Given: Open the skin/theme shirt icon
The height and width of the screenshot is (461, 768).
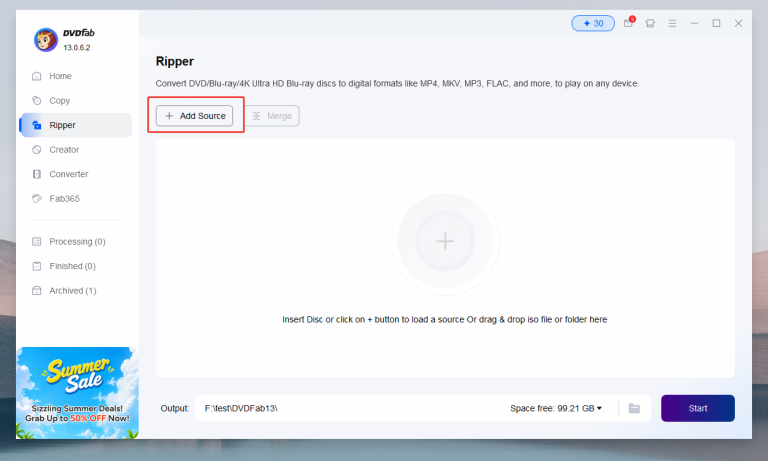Looking at the screenshot, I should click(x=650, y=23).
